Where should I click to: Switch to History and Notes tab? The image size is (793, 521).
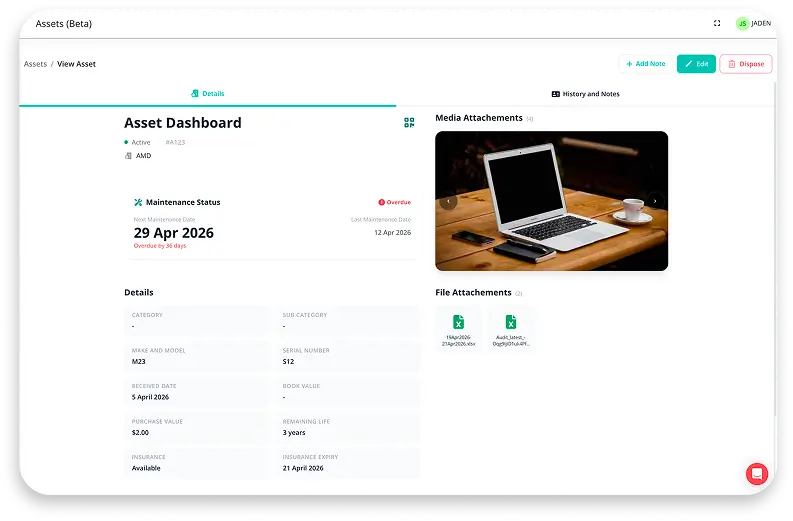(x=585, y=94)
